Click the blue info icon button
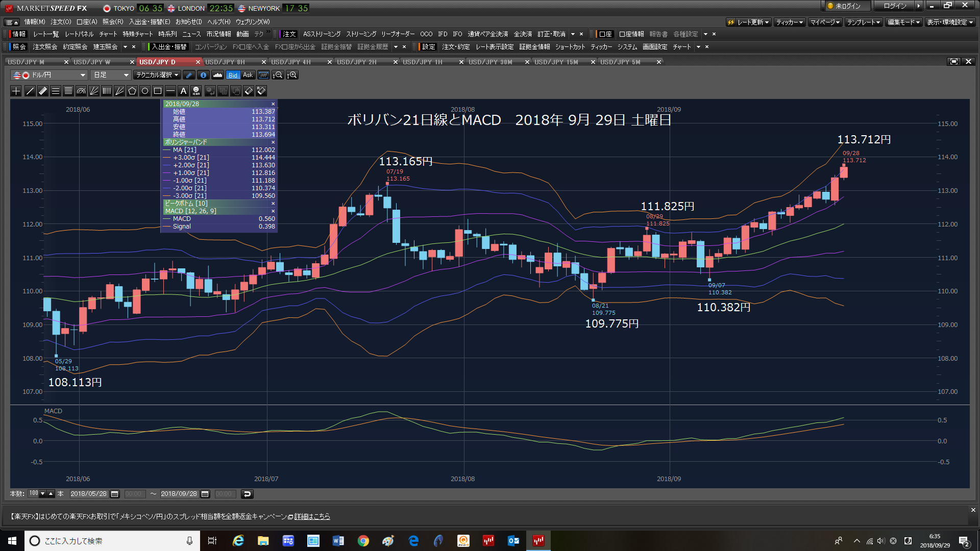 [203, 75]
